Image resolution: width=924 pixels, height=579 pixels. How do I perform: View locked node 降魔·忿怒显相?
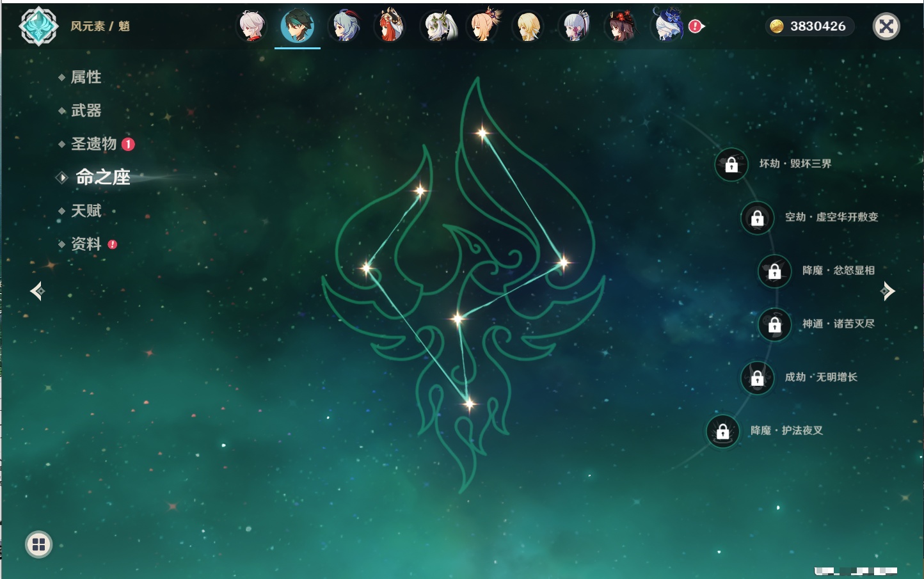[x=774, y=271]
